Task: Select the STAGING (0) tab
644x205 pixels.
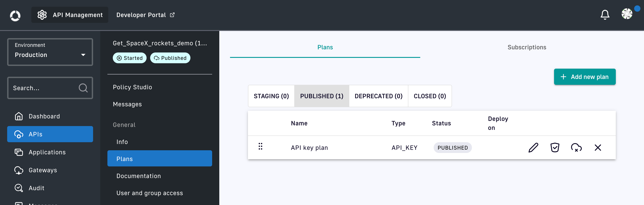Action: pos(271,96)
